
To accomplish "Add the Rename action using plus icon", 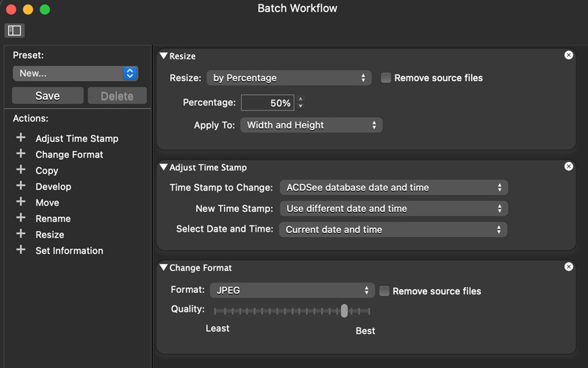I will pos(21,218).
